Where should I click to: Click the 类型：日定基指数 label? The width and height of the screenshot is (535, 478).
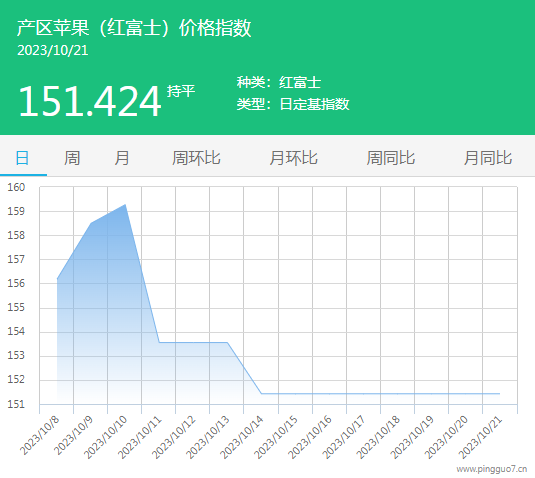pyautogui.click(x=293, y=104)
